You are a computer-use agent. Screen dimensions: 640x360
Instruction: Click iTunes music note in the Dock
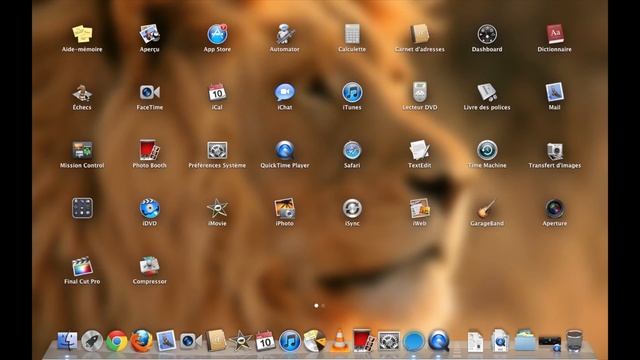[x=290, y=341]
